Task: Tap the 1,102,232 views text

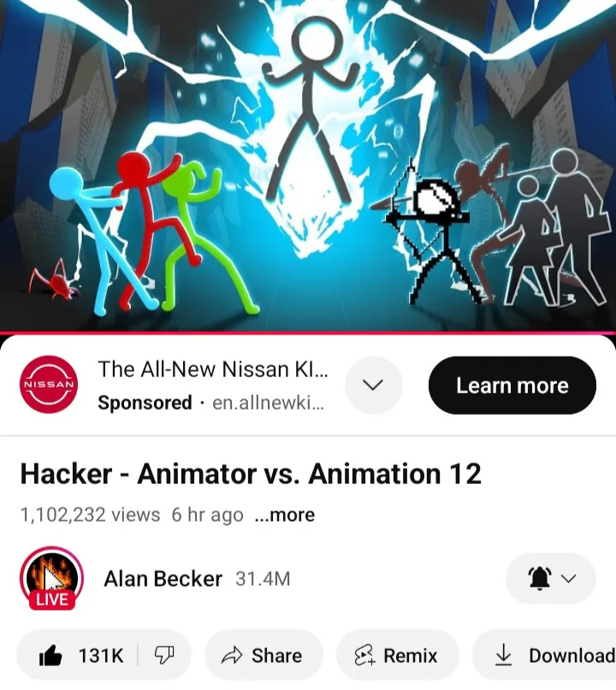Action: point(91,515)
